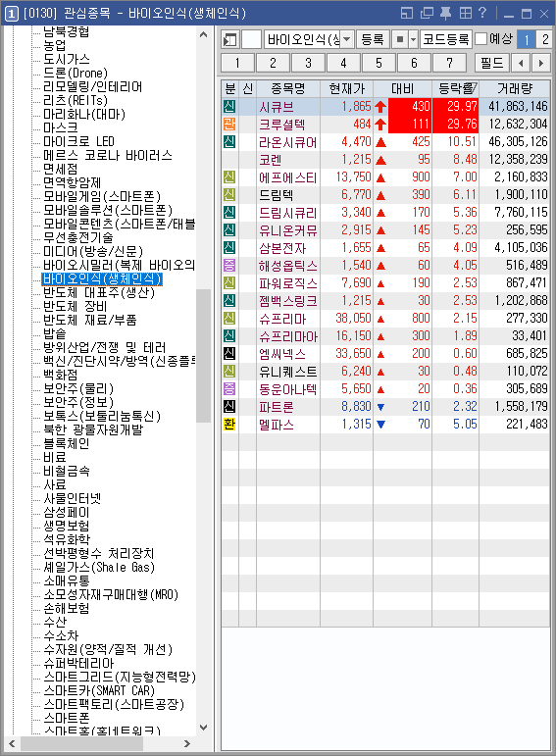Toggle the 예상 checkbox
This screenshot has width=556, height=756.
tap(481, 39)
